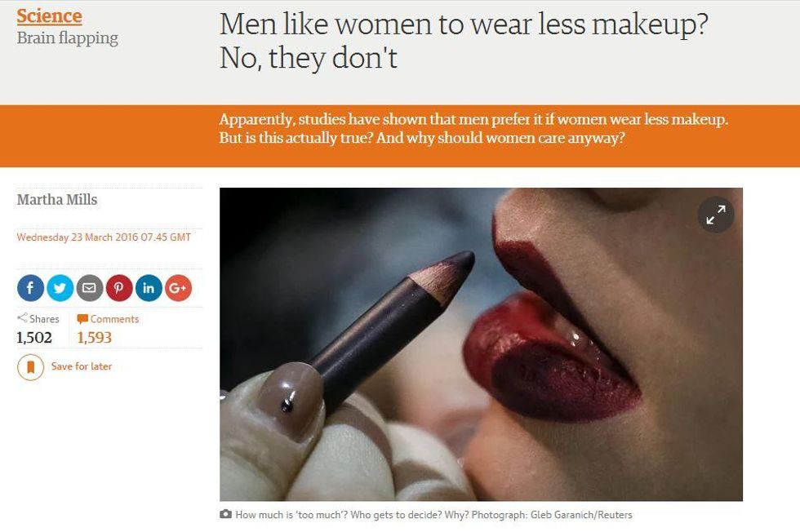This screenshot has width=800, height=532.
Task: Click the Shares icon
Action: [x=22, y=318]
